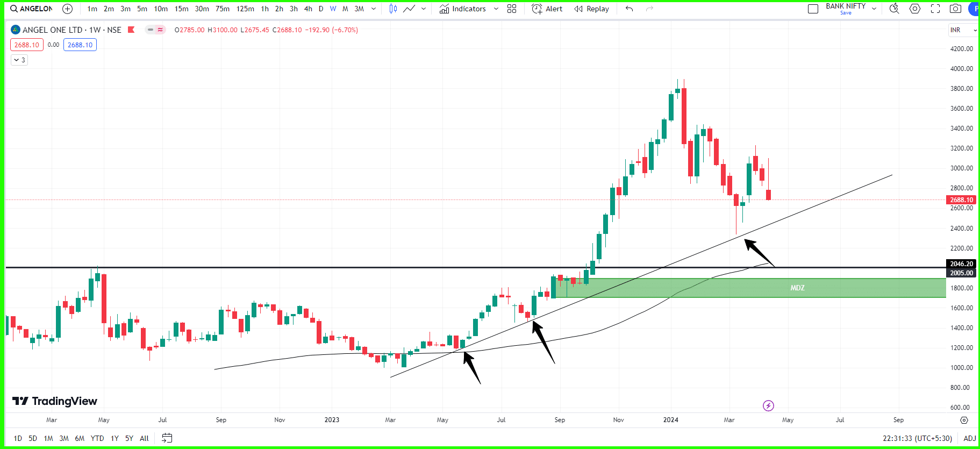Click the blue buy price 2688.10 button

pyautogui.click(x=80, y=45)
